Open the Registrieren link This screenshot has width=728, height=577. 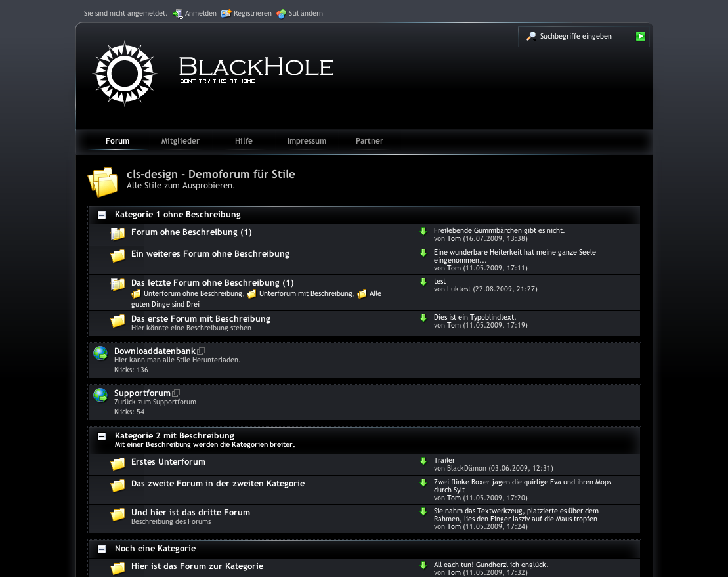pos(252,13)
